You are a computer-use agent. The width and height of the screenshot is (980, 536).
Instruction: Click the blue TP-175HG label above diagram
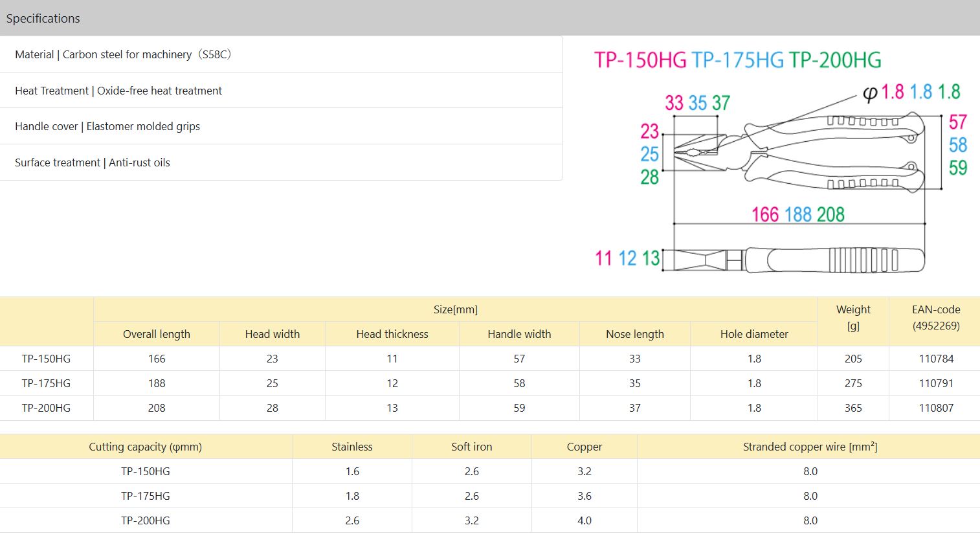737,60
